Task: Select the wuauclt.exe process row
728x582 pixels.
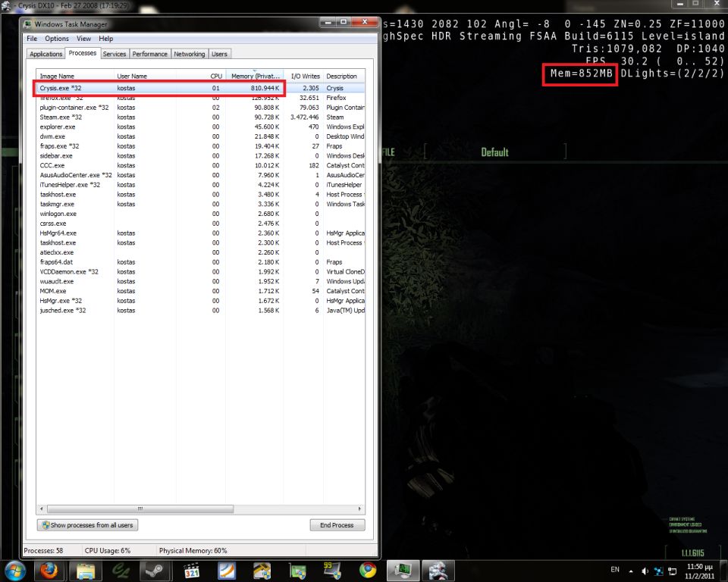Action: (x=200, y=281)
